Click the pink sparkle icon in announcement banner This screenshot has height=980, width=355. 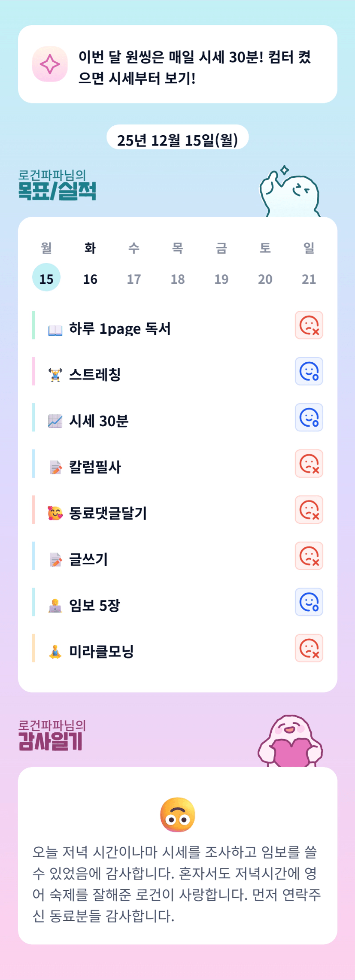coord(50,64)
